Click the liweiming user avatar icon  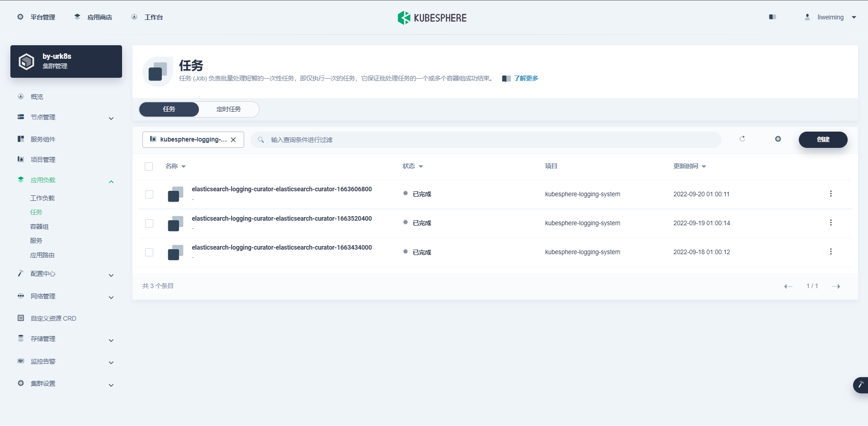(807, 17)
